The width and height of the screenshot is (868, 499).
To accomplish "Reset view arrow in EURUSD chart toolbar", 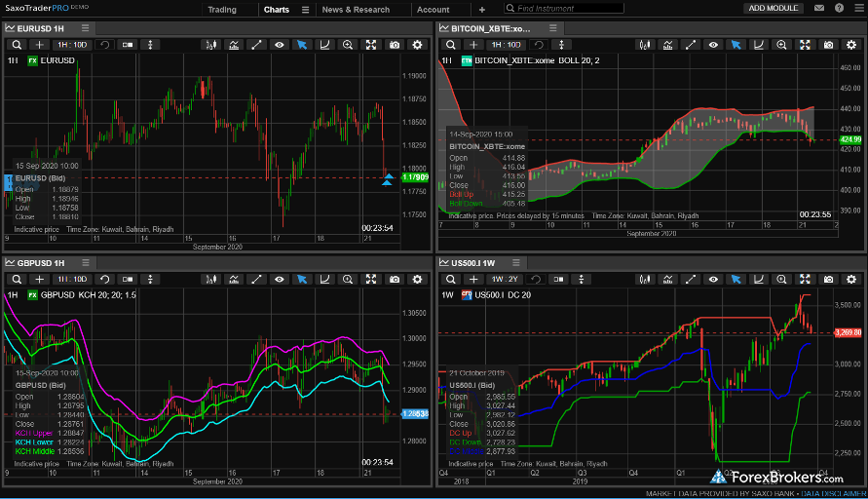I will (104, 45).
